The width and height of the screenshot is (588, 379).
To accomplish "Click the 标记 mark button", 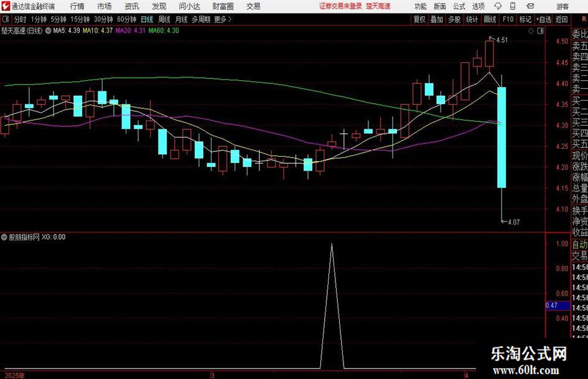I will (x=525, y=19).
